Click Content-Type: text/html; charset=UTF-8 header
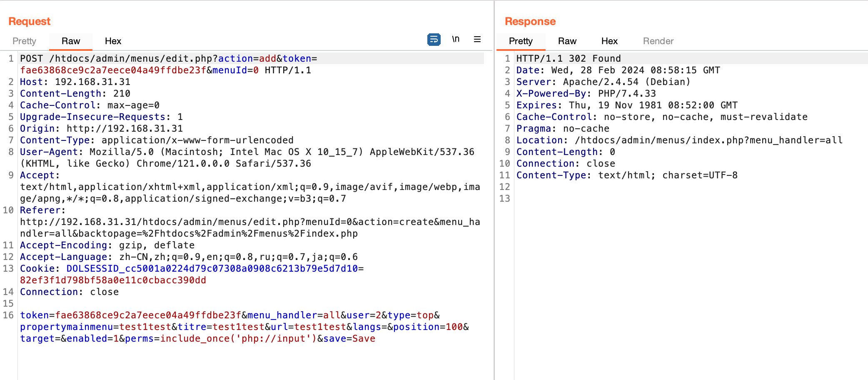This screenshot has width=868, height=380. tap(627, 175)
